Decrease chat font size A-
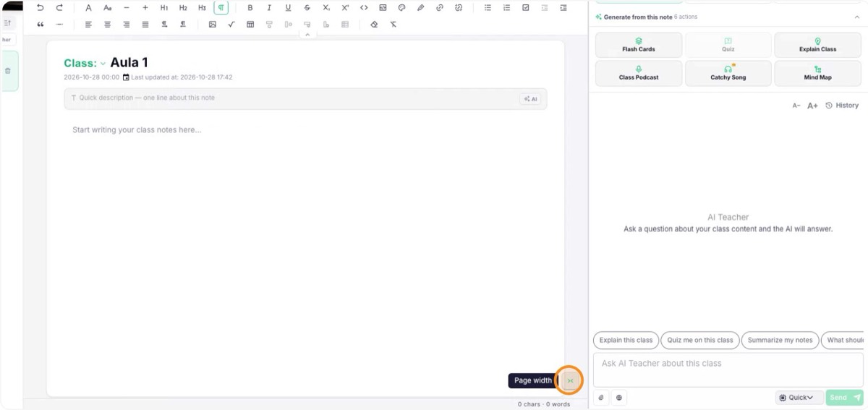 [796, 106]
